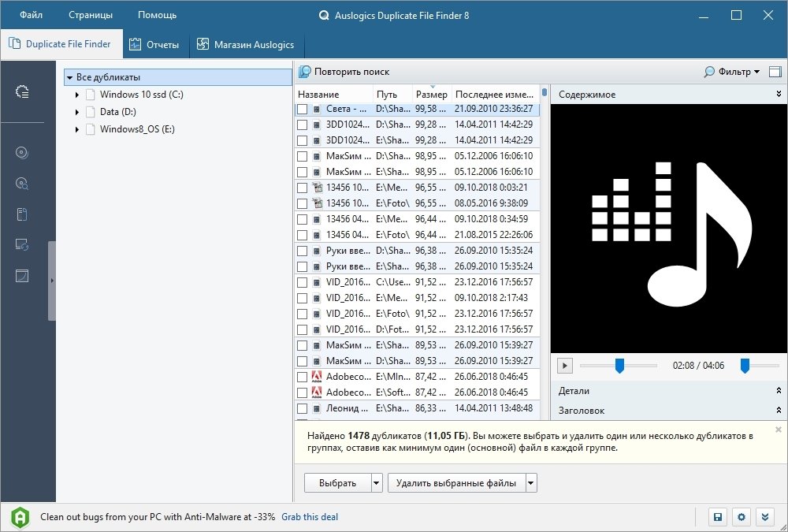Click the disc icon in left sidebar

click(22, 152)
